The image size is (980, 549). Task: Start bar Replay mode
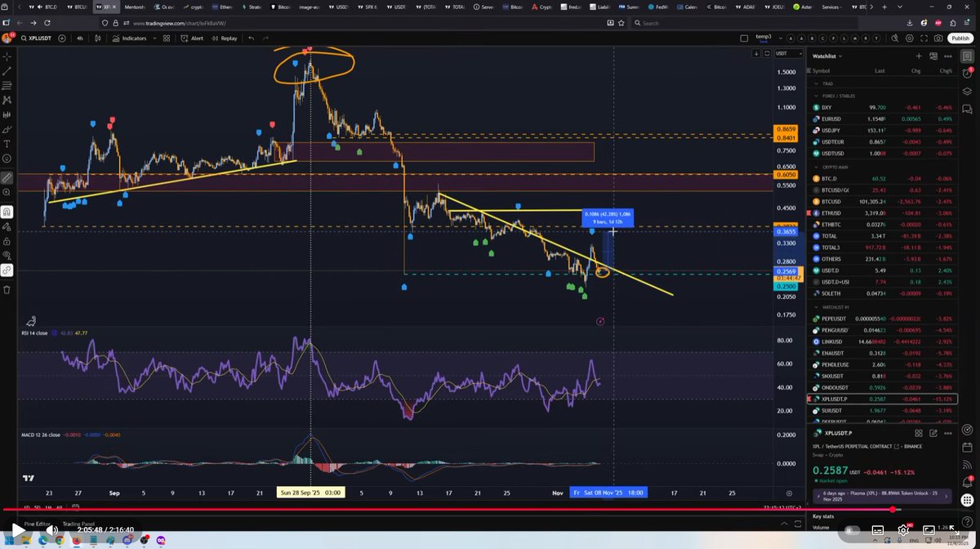[x=225, y=38]
